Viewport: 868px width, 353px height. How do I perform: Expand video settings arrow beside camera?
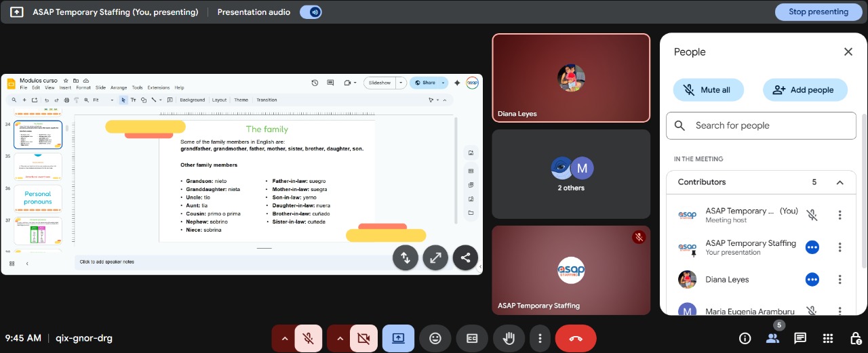point(340,338)
